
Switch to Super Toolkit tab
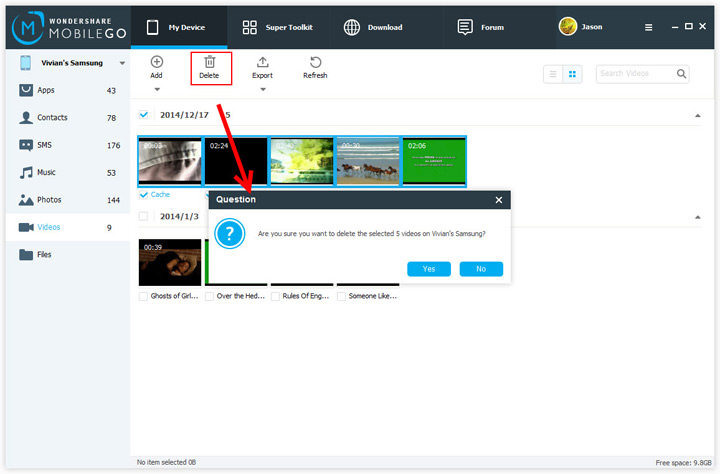pyautogui.click(x=277, y=28)
